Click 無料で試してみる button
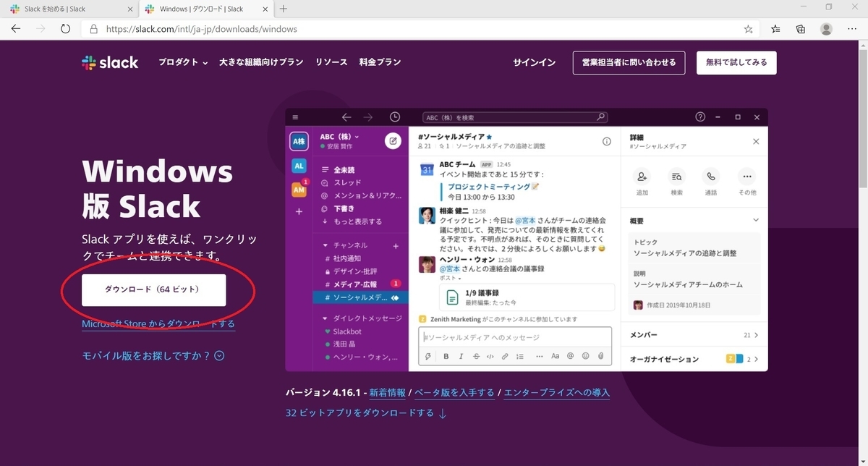The height and width of the screenshot is (466, 868). point(736,62)
